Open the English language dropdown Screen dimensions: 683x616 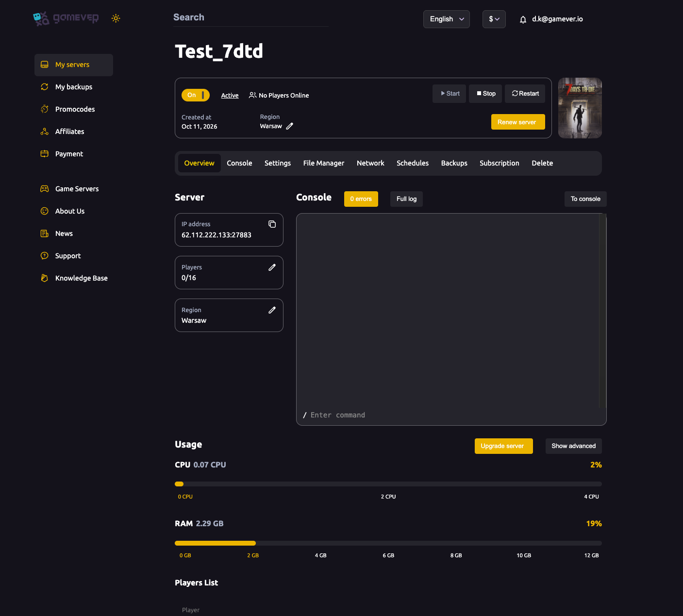[447, 19]
